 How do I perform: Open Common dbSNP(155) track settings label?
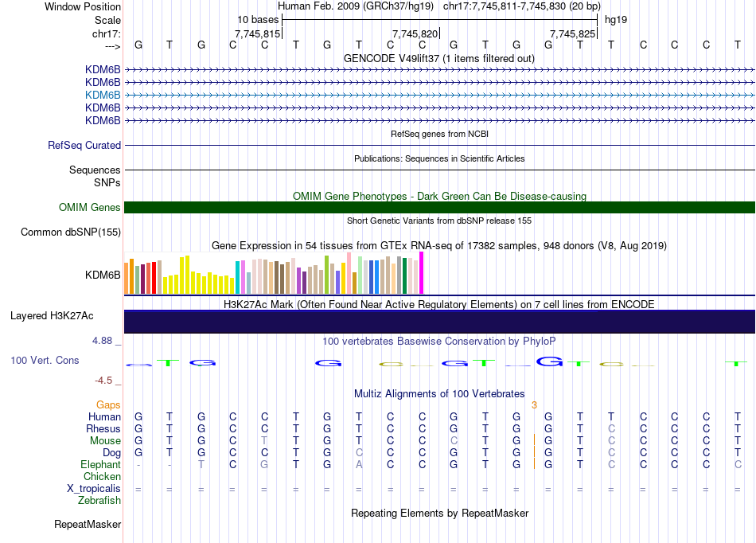pos(71,232)
